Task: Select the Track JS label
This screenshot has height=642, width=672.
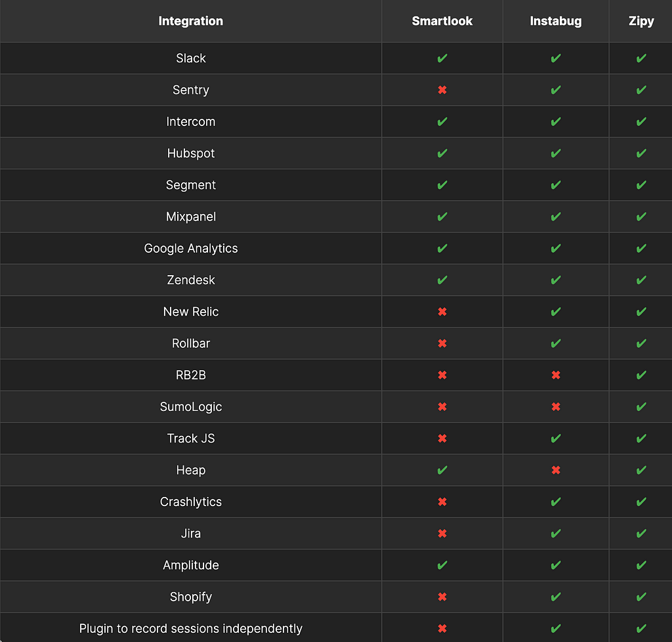Action: pyautogui.click(x=191, y=439)
